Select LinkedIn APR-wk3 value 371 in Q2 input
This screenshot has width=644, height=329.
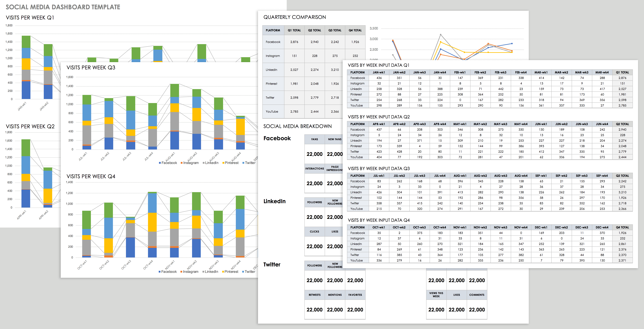click(419, 140)
